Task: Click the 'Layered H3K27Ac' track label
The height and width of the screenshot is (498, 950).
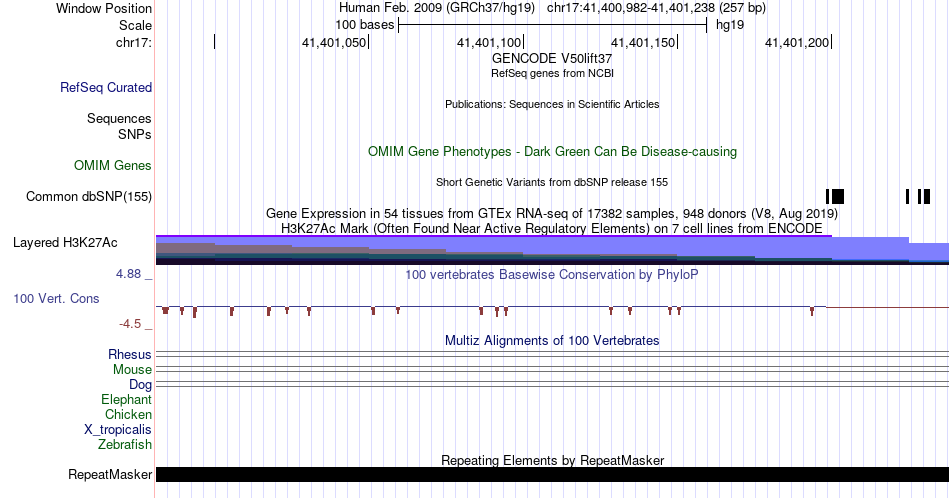Action: (65, 242)
